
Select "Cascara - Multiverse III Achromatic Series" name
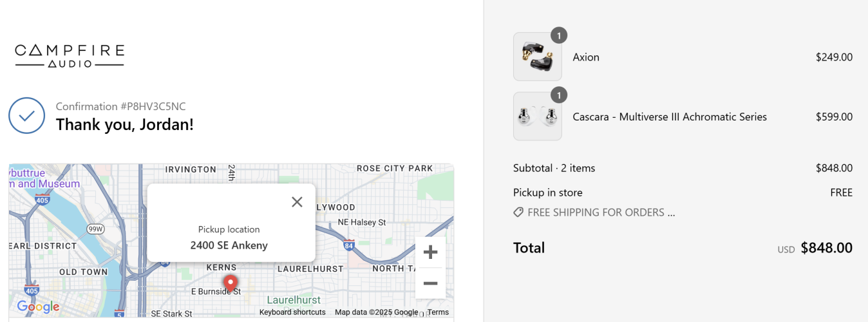click(x=670, y=117)
